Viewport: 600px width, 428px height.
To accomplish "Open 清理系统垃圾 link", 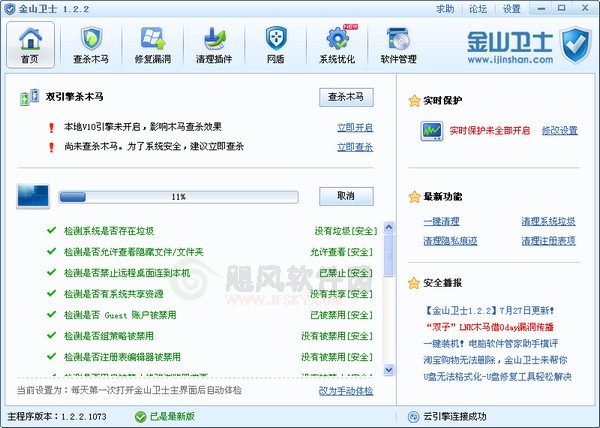I will (548, 221).
